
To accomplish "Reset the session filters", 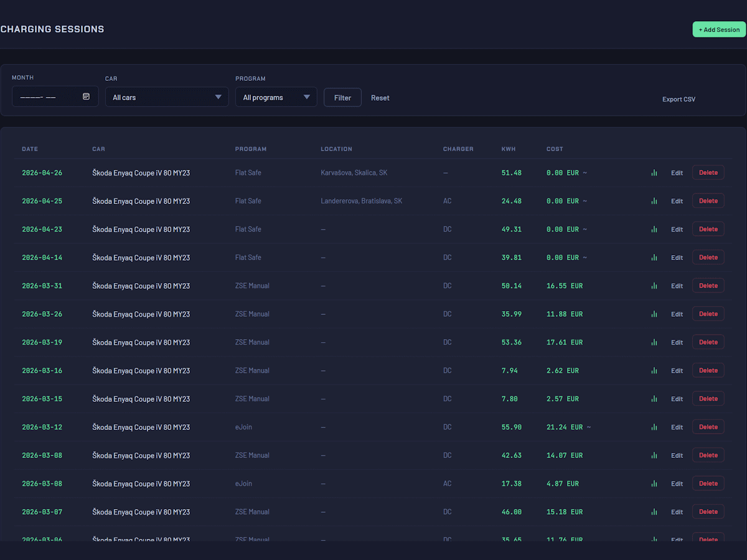I will point(380,98).
